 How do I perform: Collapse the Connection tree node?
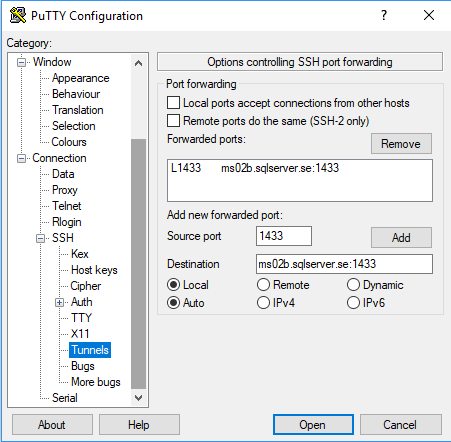point(21,158)
